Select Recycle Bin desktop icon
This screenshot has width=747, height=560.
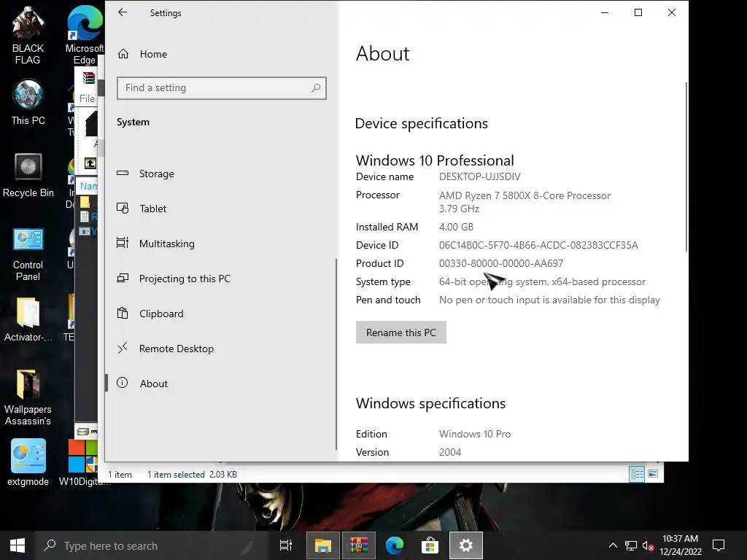pyautogui.click(x=28, y=175)
